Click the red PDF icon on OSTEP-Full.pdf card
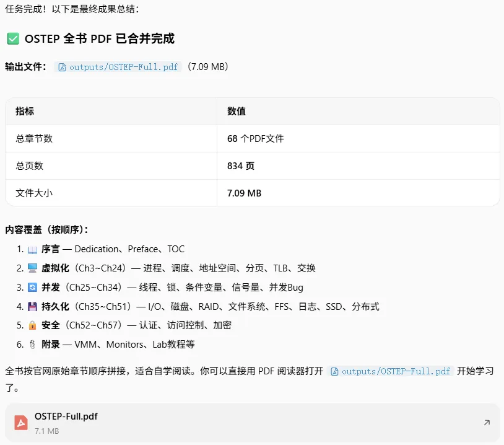This screenshot has height=445, width=504. click(x=21, y=423)
